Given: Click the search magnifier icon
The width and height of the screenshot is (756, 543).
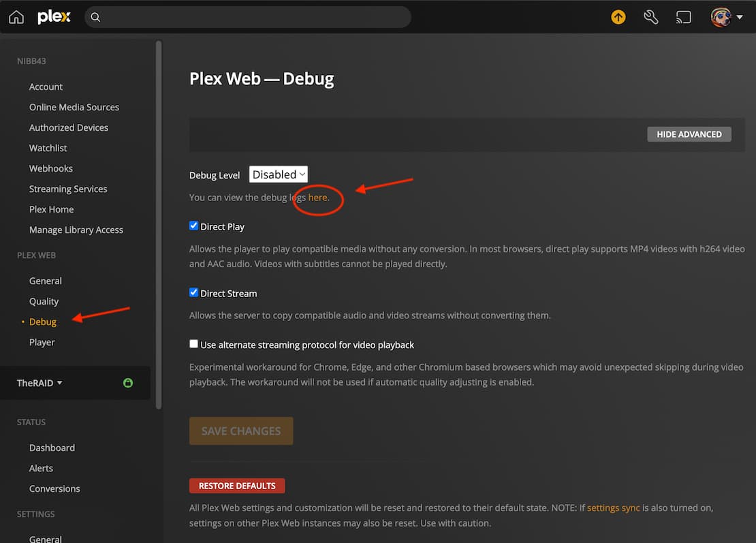Looking at the screenshot, I should pos(95,17).
